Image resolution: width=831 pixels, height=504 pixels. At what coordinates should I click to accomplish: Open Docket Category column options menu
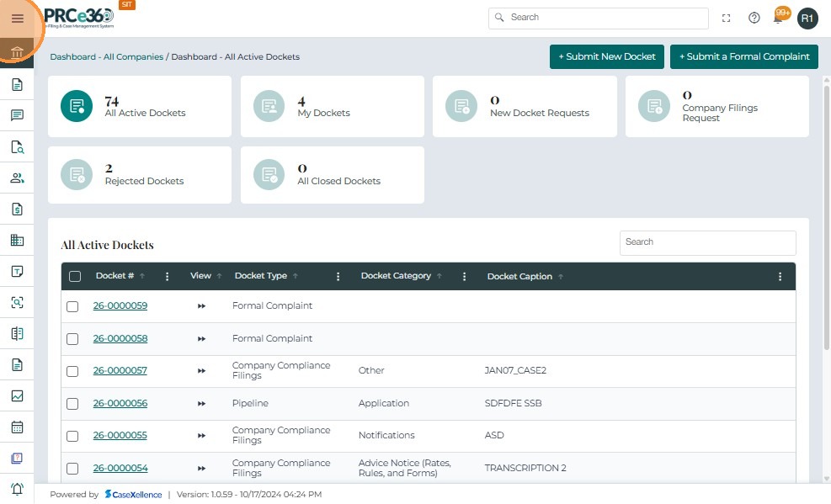(464, 276)
